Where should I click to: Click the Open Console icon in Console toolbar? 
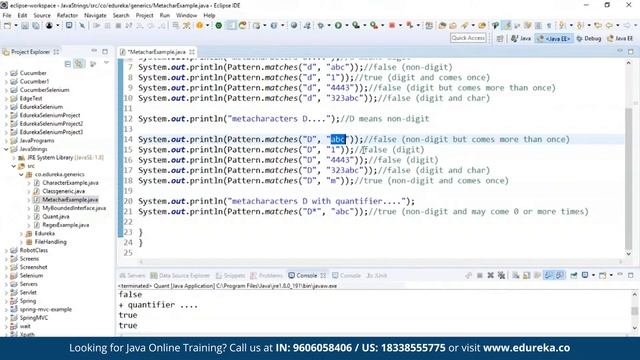pyautogui.click(x=602, y=276)
